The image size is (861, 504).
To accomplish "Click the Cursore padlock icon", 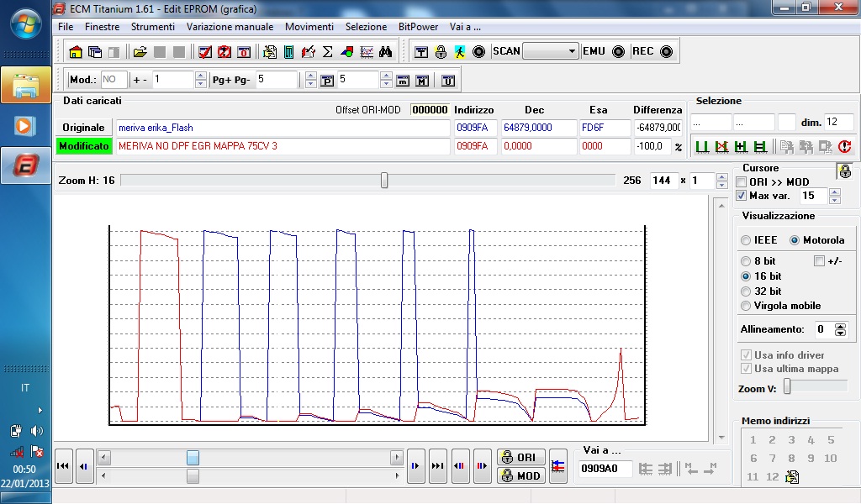I will (845, 171).
